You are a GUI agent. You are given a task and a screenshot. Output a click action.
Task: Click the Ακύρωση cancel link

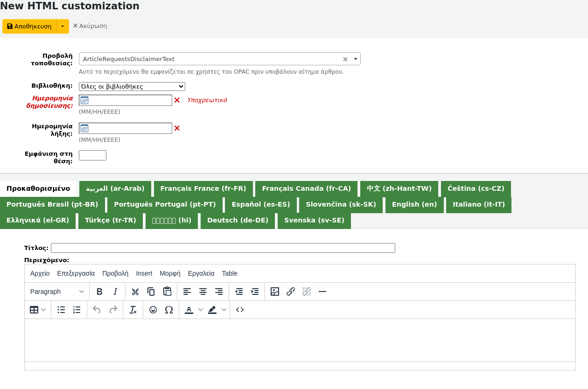pos(90,26)
